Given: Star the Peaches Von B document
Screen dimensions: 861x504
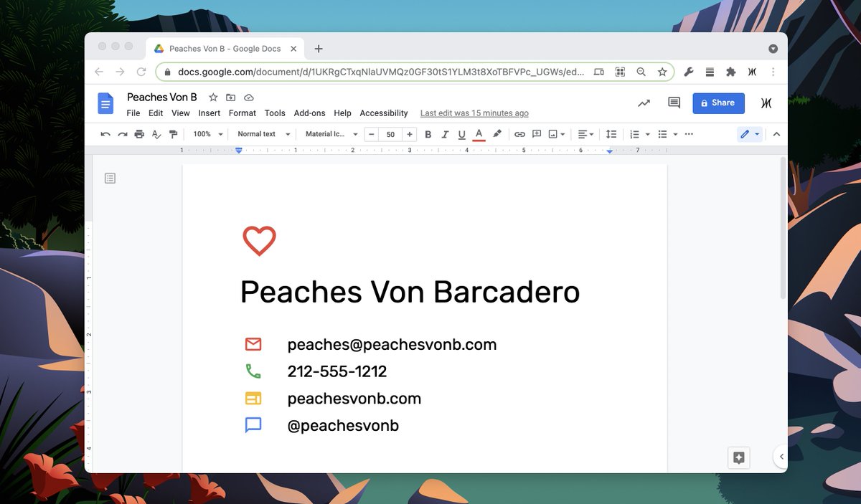Looking at the screenshot, I should 213,98.
